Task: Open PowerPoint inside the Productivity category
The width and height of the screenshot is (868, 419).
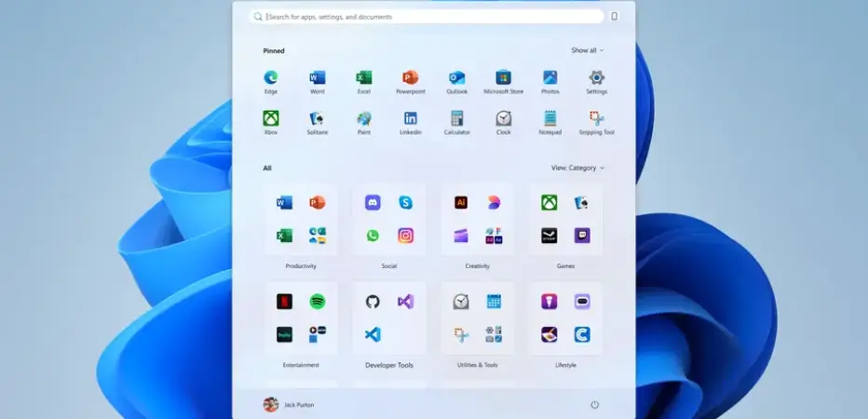Action: (x=318, y=203)
